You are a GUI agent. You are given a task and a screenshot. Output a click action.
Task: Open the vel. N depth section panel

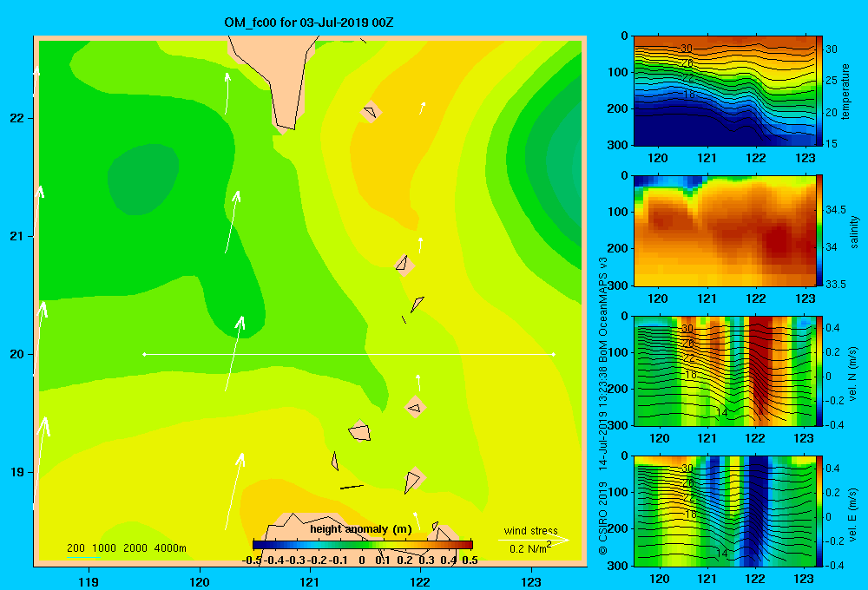tap(725, 370)
